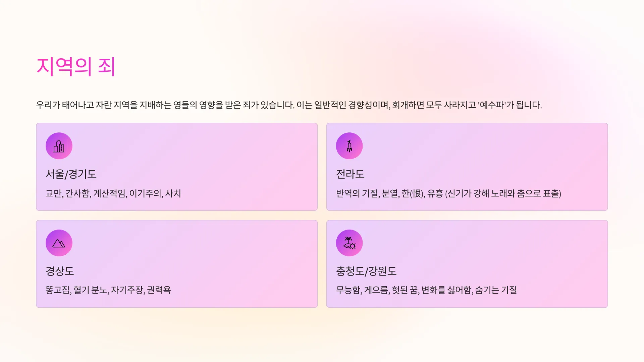This screenshot has height=362, width=644.
Task: Select the '충청도/강원도' card heading
Action: 366,271
